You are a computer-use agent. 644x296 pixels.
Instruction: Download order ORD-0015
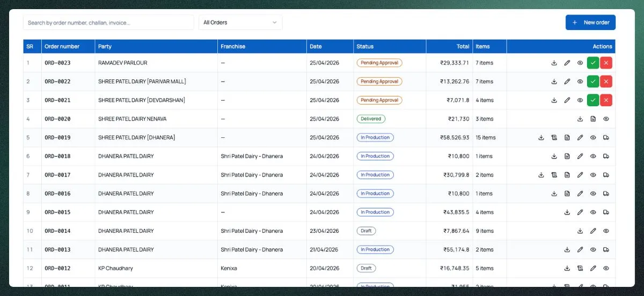click(567, 212)
